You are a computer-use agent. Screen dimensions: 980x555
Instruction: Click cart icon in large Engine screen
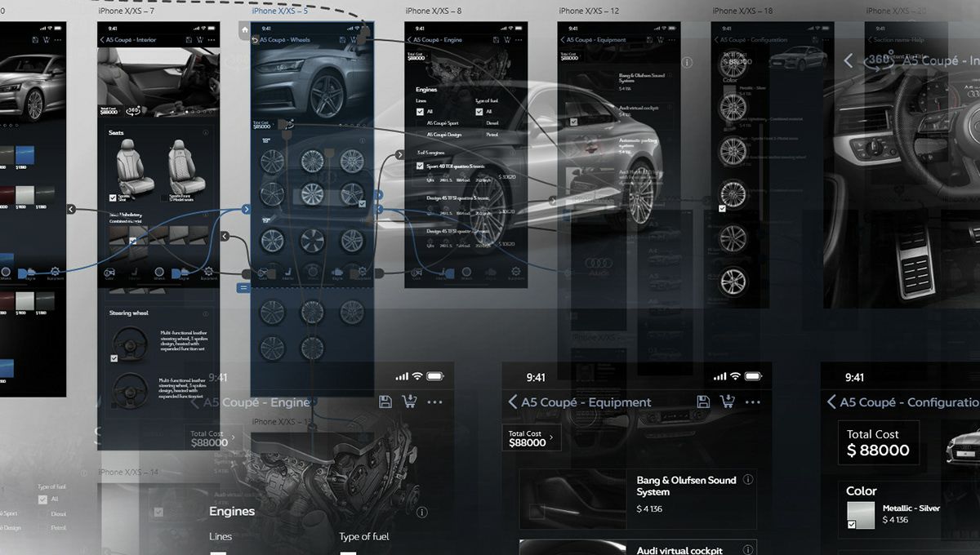coord(409,402)
